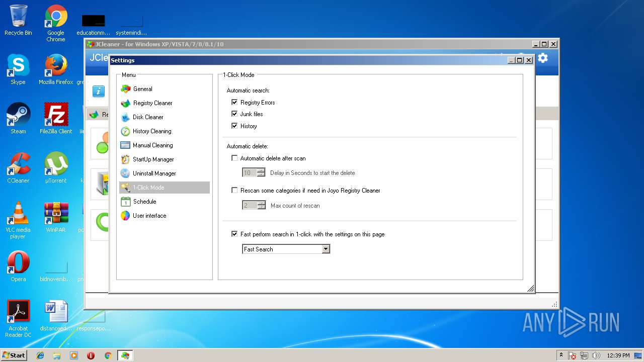644x362 pixels.
Task: Open General settings icon in menu
Action: tap(125, 89)
